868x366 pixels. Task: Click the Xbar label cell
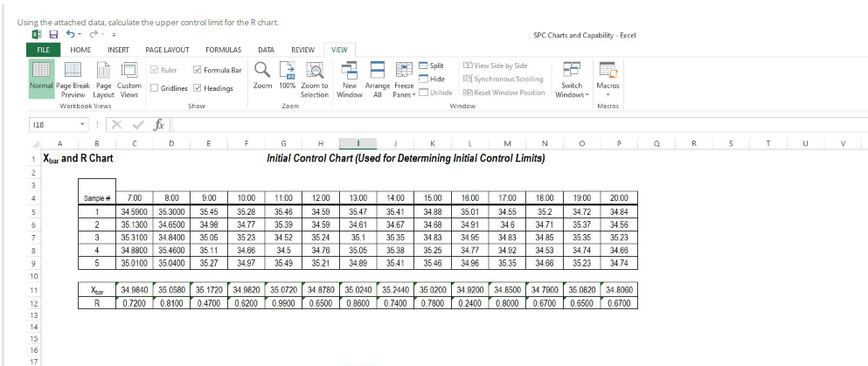[x=97, y=290]
